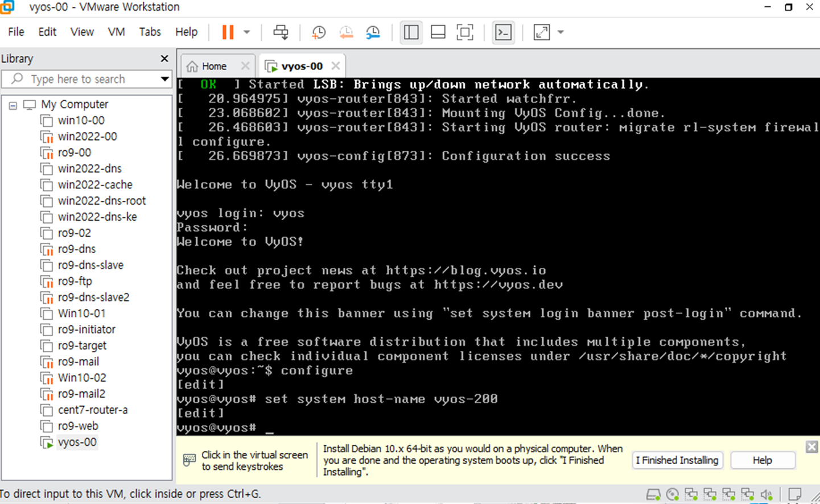
Task: Select ro9-initiator in the library
Action: pyautogui.click(x=86, y=329)
